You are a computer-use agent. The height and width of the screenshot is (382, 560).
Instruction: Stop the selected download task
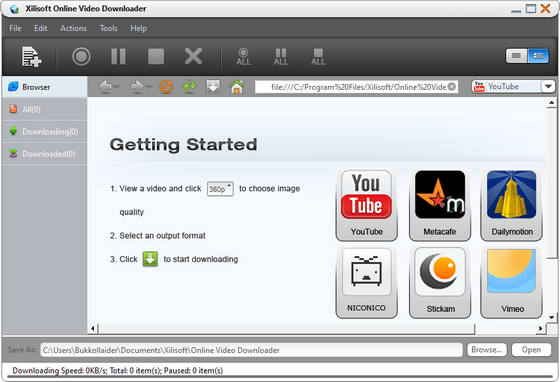point(156,56)
